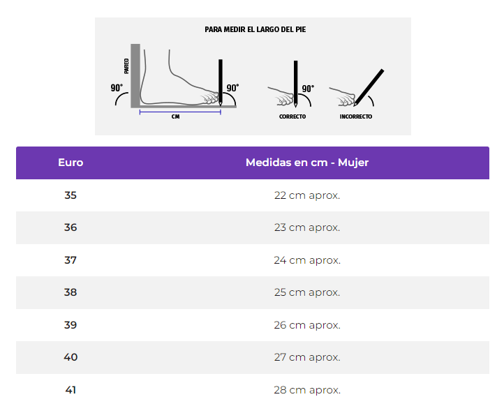The height and width of the screenshot is (420, 504).
Task: Select Euro size 36 row
Action: point(253,227)
